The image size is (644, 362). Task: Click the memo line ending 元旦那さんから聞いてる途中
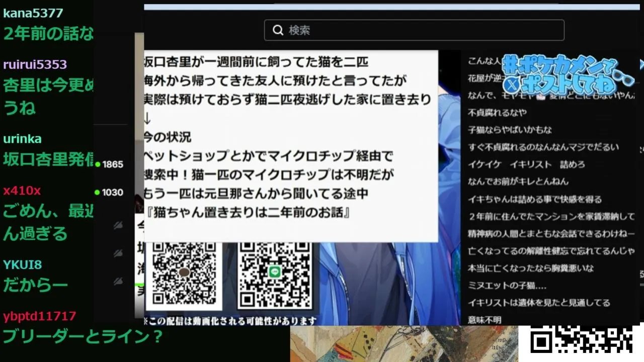point(256,194)
